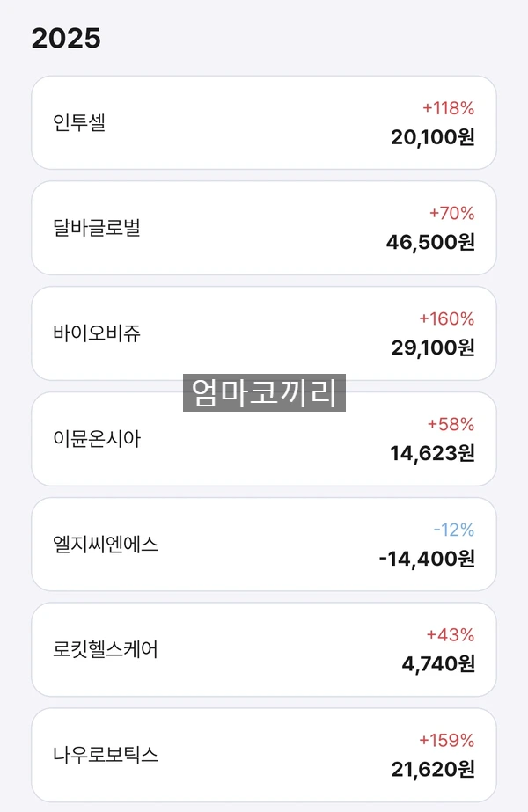Click the +70% return label

tap(451, 214)
